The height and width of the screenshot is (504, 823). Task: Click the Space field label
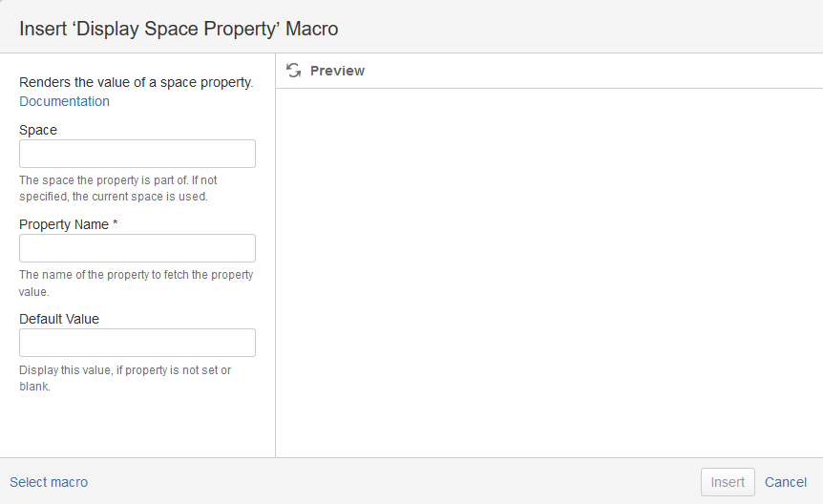[x=38, y=130]
